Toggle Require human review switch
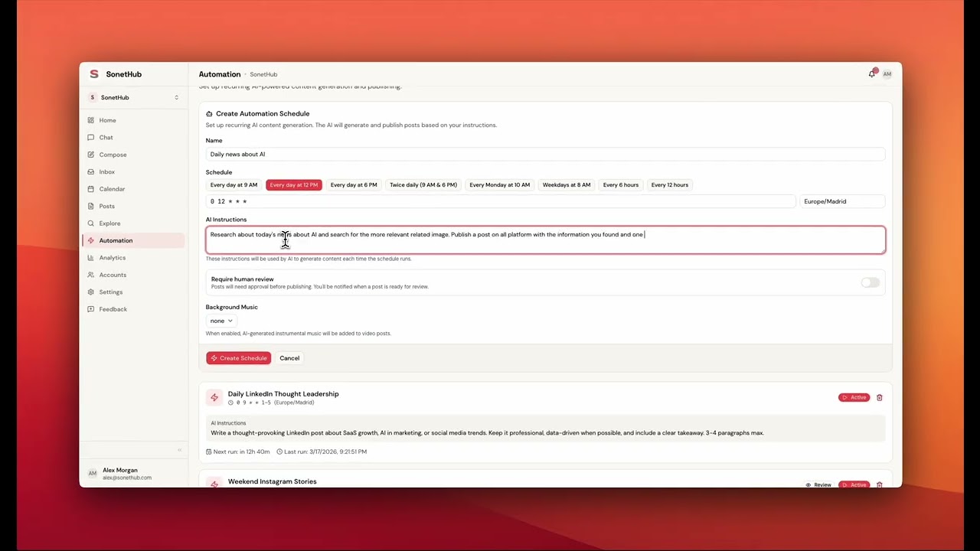980x551 pixels. point(871,282)
